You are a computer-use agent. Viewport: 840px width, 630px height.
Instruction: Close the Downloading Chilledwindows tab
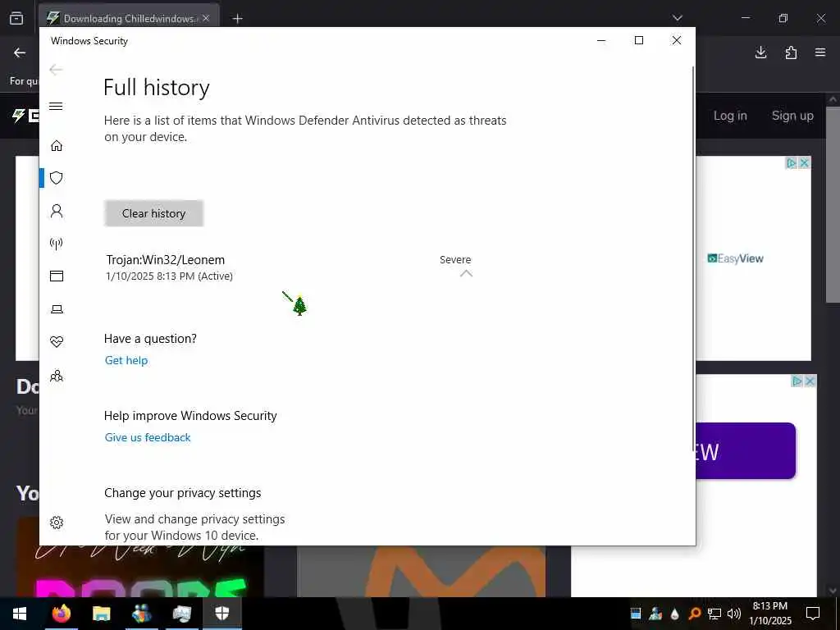click(206, 18)
